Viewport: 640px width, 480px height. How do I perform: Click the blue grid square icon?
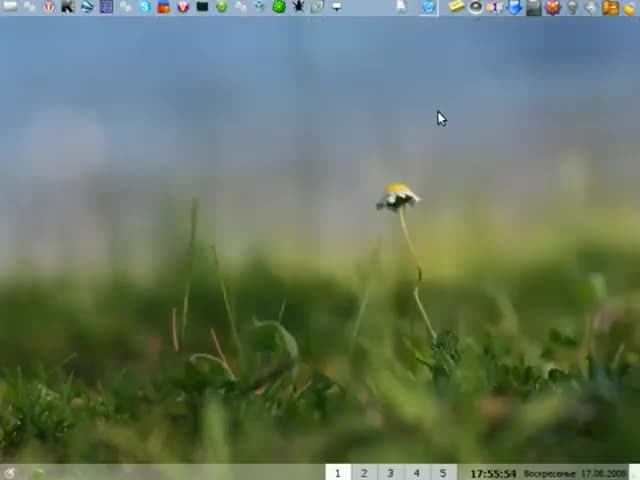(x=106, y=7)
